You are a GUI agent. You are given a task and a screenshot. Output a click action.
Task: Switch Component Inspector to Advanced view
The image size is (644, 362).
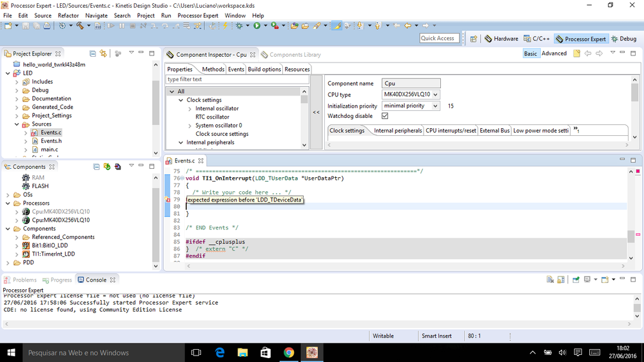(554, 53)
